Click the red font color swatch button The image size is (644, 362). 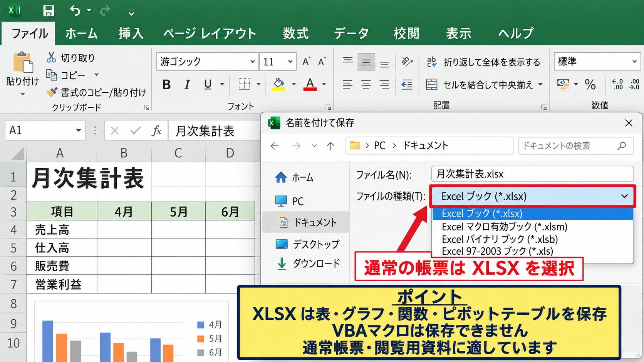click(x=310, y=84)
